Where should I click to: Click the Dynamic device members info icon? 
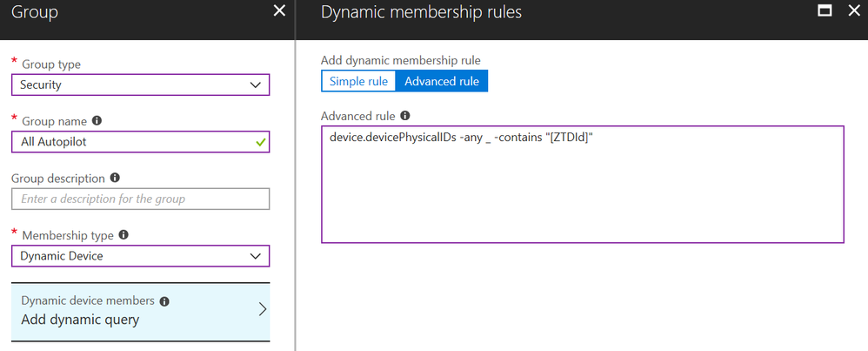pyautogui.click(x=165, y=300)
